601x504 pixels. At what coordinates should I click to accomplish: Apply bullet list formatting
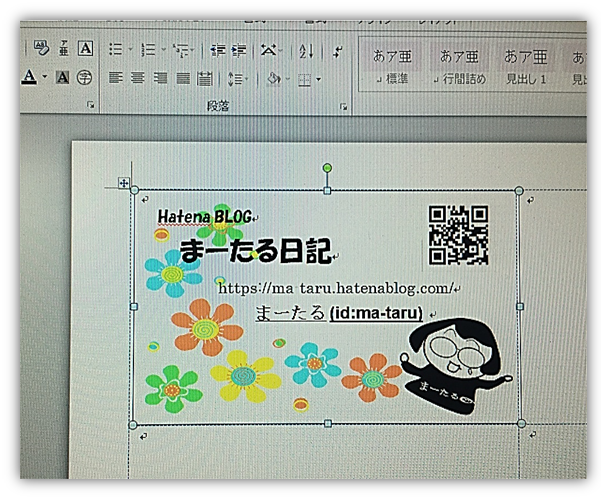[x=116, y=49]
